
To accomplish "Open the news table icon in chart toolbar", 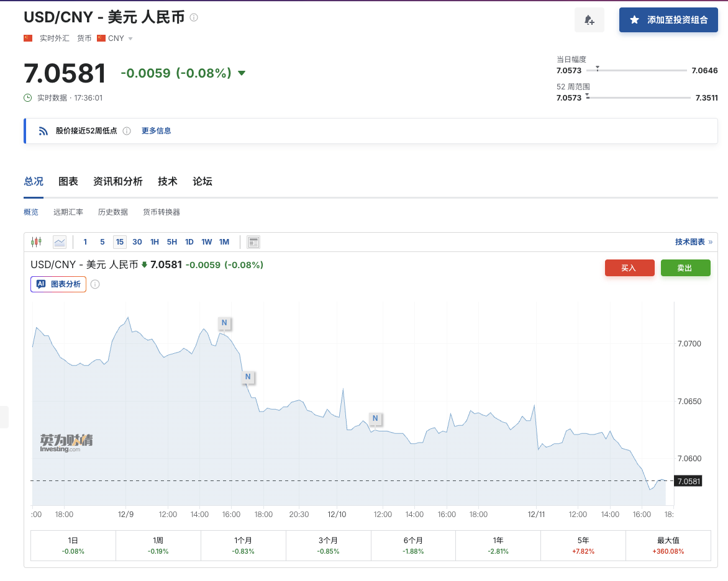I will 253,242.
